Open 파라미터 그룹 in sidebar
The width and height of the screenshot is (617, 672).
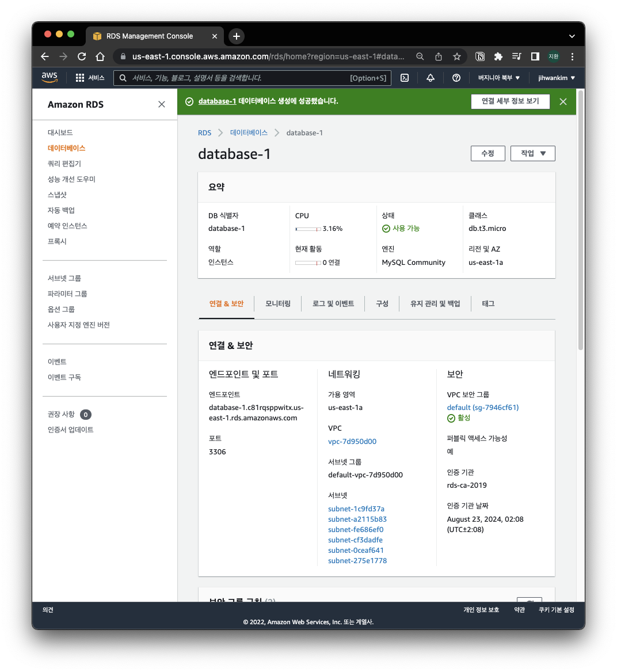(x=67, y=294)
